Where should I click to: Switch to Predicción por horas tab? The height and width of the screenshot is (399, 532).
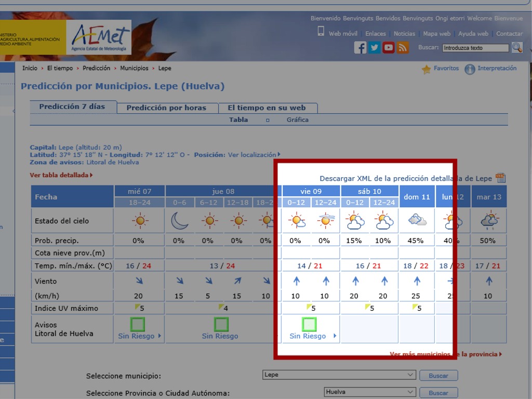(x=166, y=108)
